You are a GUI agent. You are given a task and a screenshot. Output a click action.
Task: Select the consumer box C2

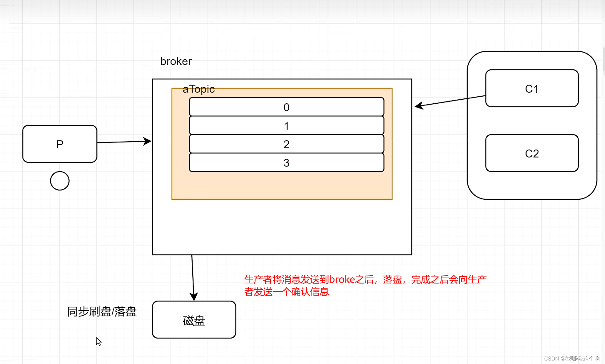click(532, 153)
